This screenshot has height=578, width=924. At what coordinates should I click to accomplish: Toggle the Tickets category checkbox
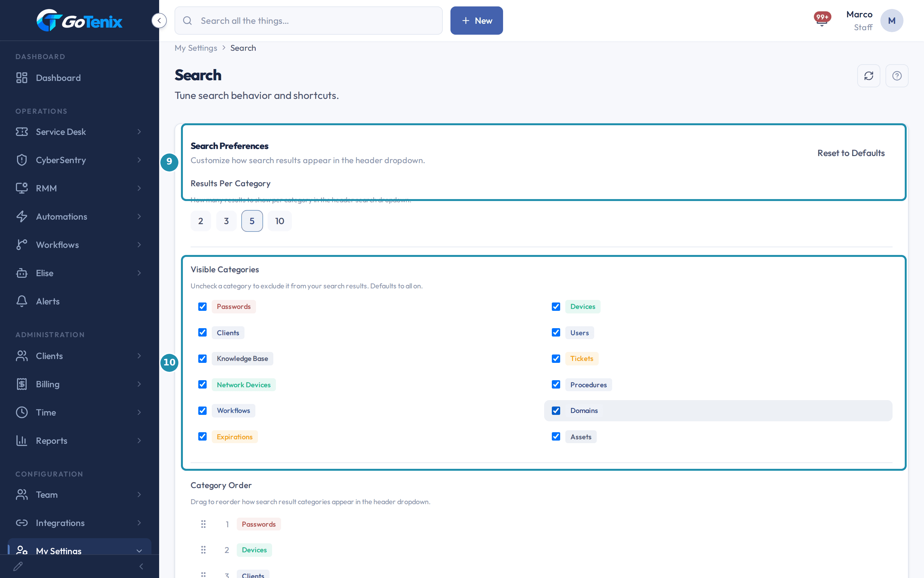point(556,359)
